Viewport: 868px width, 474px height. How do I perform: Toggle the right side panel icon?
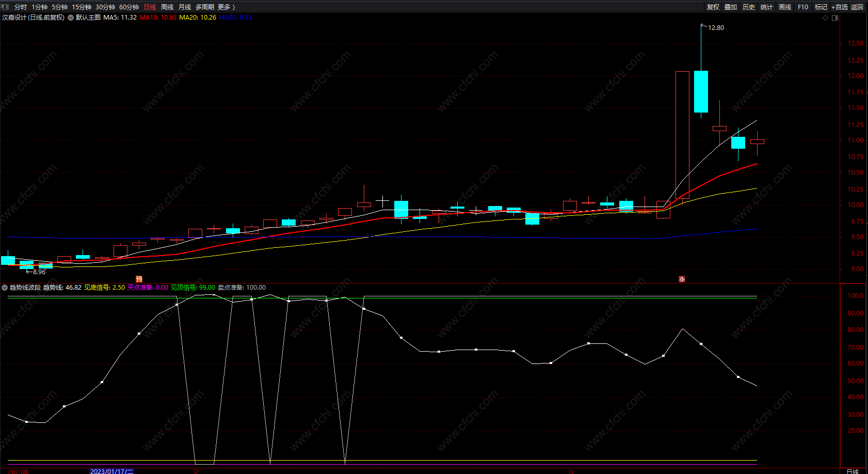835,18
